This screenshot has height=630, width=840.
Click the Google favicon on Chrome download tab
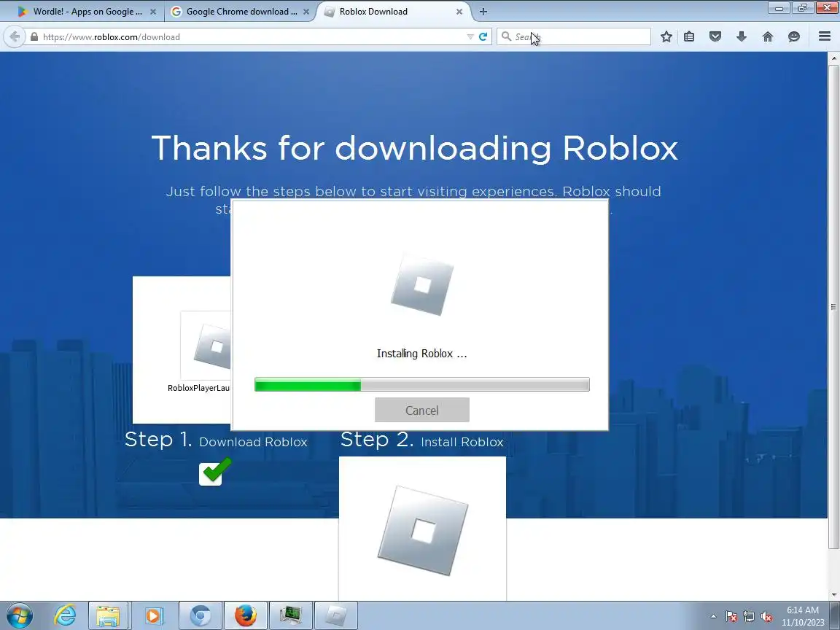pos(176,11)
